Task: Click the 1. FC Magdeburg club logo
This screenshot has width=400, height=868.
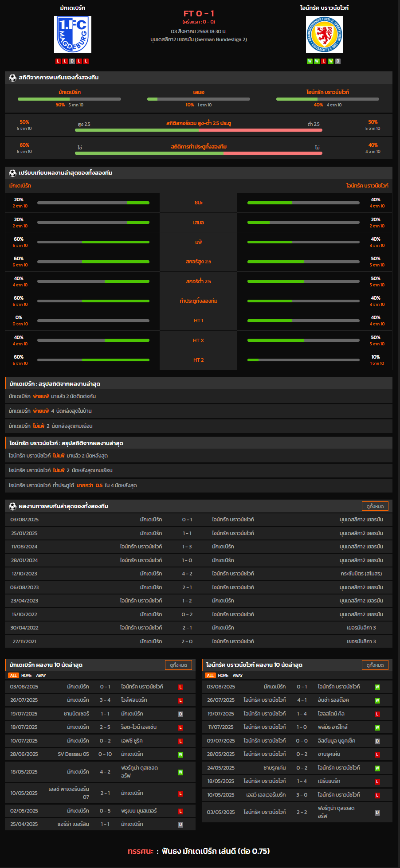Action: 73,34
